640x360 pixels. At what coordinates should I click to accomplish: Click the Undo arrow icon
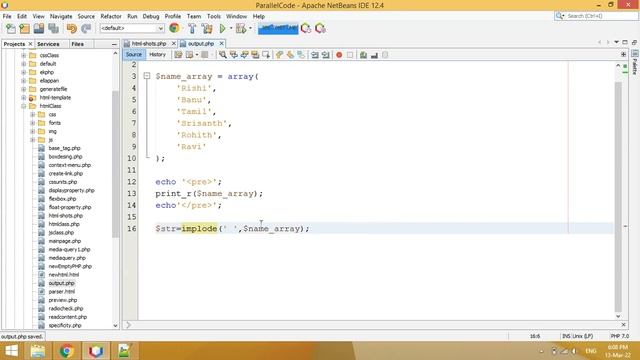(x=71, y=29)
